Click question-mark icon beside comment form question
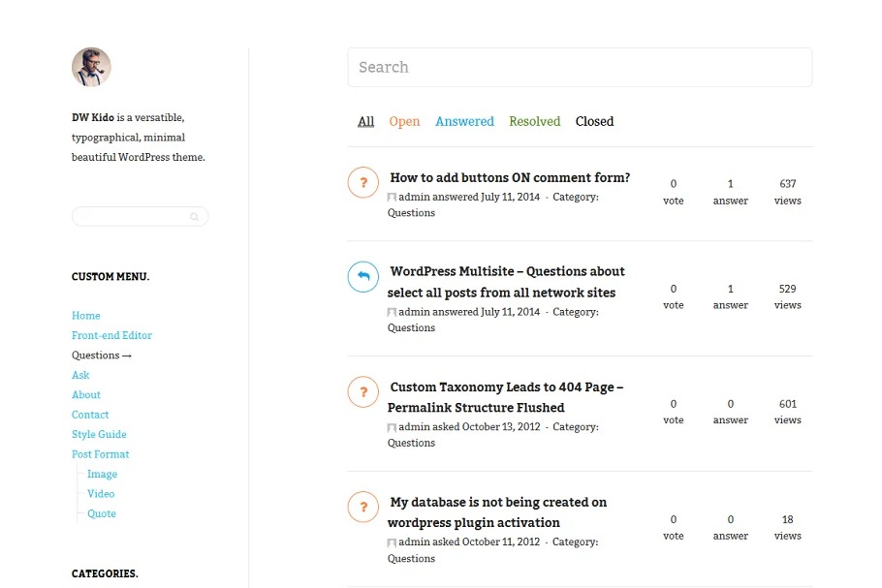This screenshot has height=588, width=882. pyautogui.click(x=362, y=182)
